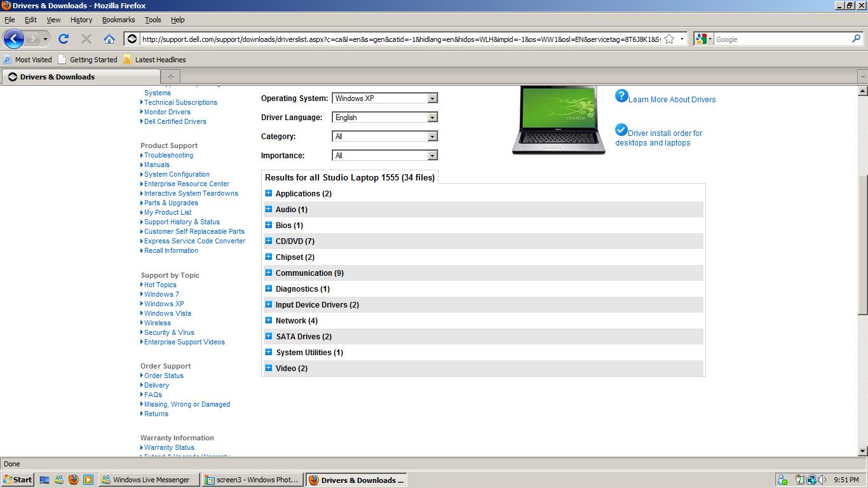
Task: Expand the System Utilities (1) category
Action: tap(269, 352)
